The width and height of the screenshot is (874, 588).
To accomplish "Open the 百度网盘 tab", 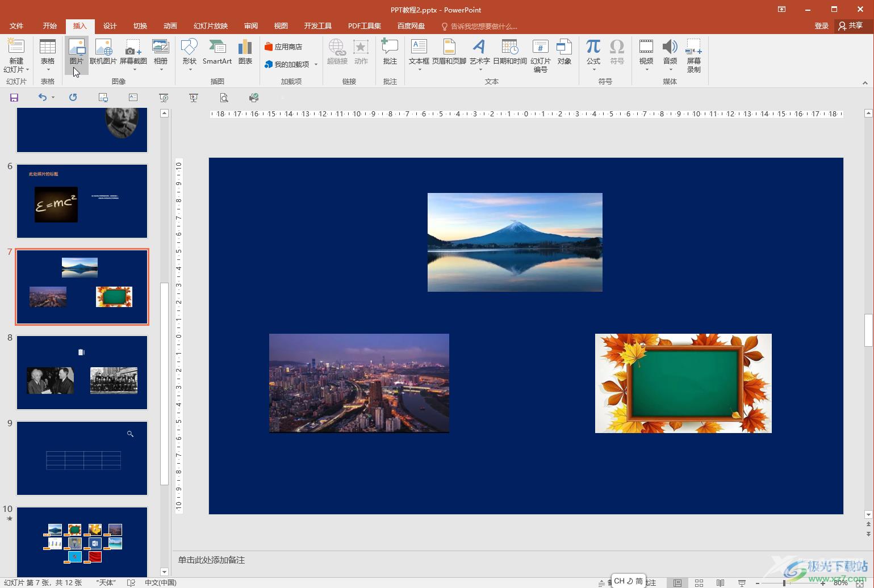I will 411,26.
